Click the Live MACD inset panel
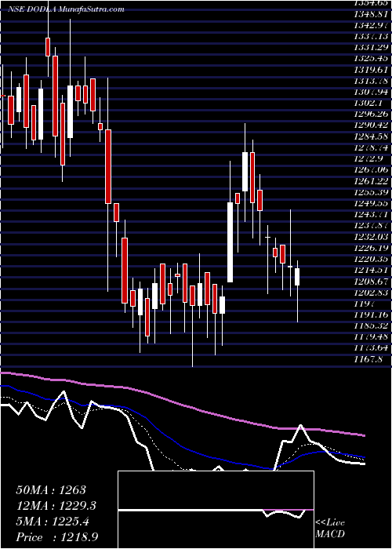Viewport: 392px width, 549px height. click(216, 510)
